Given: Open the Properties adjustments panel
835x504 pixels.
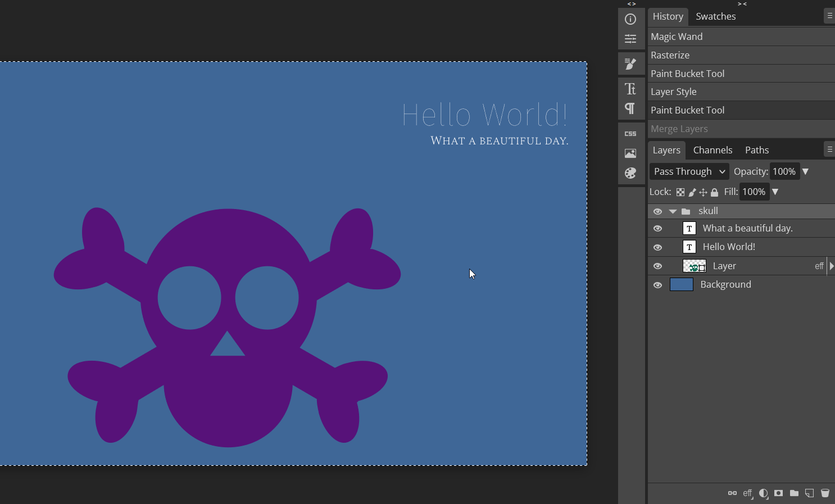Looking at the screenshot, I should coord(631,39).
